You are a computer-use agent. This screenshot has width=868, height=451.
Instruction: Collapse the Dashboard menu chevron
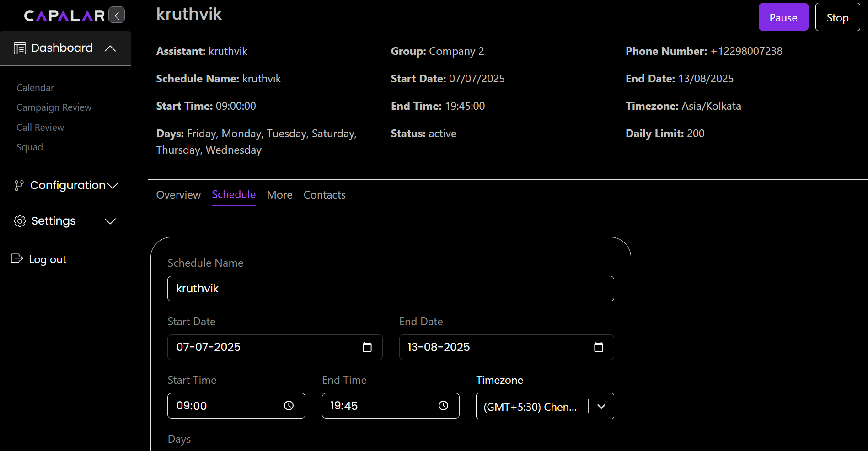110,48
